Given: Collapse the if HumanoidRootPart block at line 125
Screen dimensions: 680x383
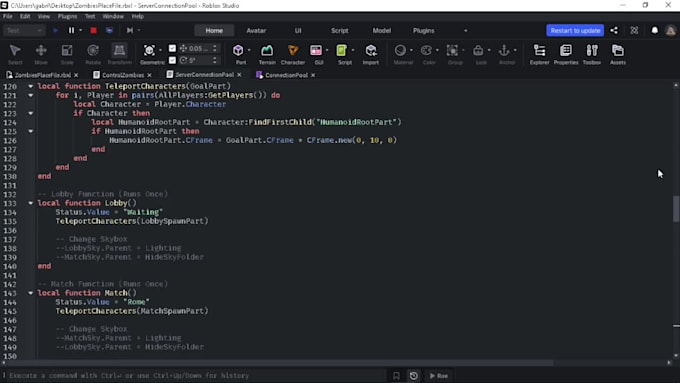Looking at the screenshot, I should tap(31, 131).
